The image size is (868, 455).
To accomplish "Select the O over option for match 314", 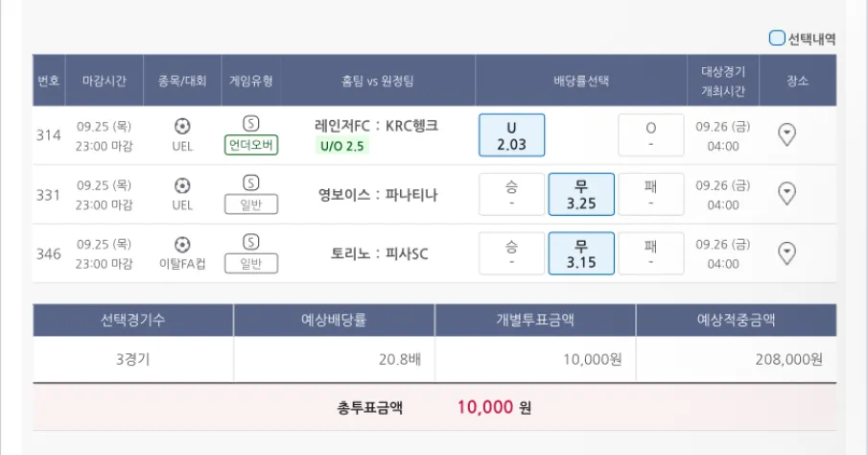I will pyautogui.click(x=651, y=134).
